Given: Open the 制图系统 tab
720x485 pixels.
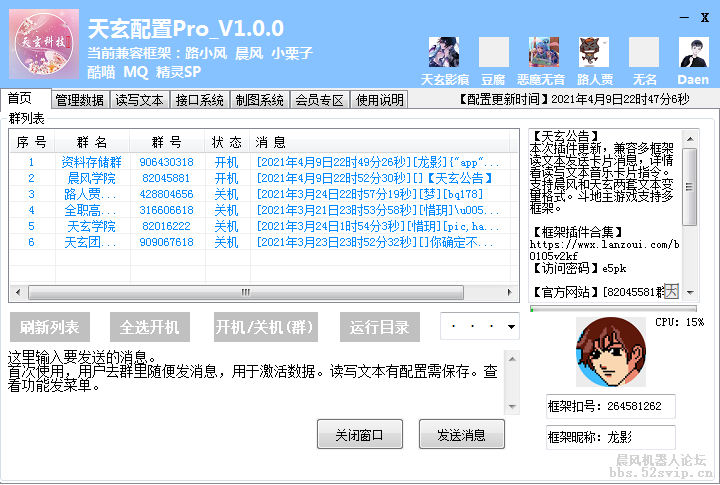Looking at the screenshot, I should pyautogui.click(x=259, y=100).
